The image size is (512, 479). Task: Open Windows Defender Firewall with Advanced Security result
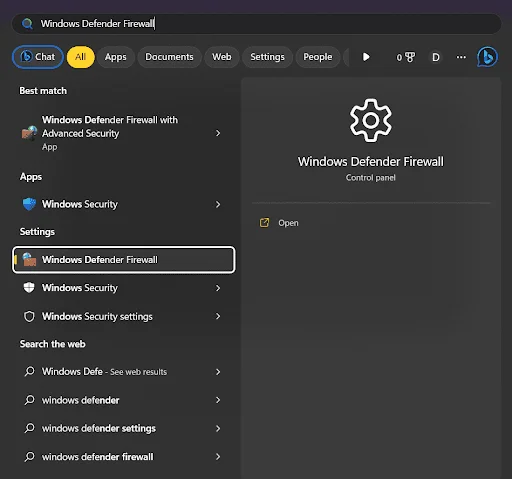124,133
